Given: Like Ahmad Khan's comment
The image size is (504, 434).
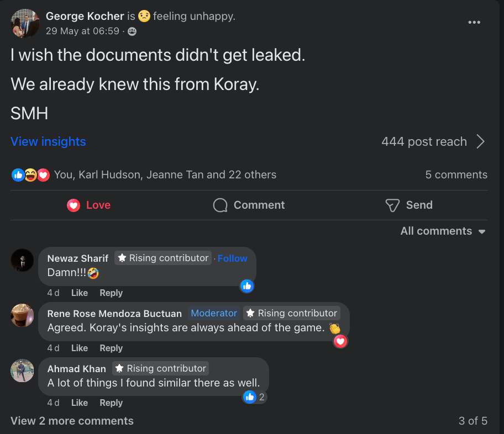Looking at the screenshot, I should [x=80, y=403].
